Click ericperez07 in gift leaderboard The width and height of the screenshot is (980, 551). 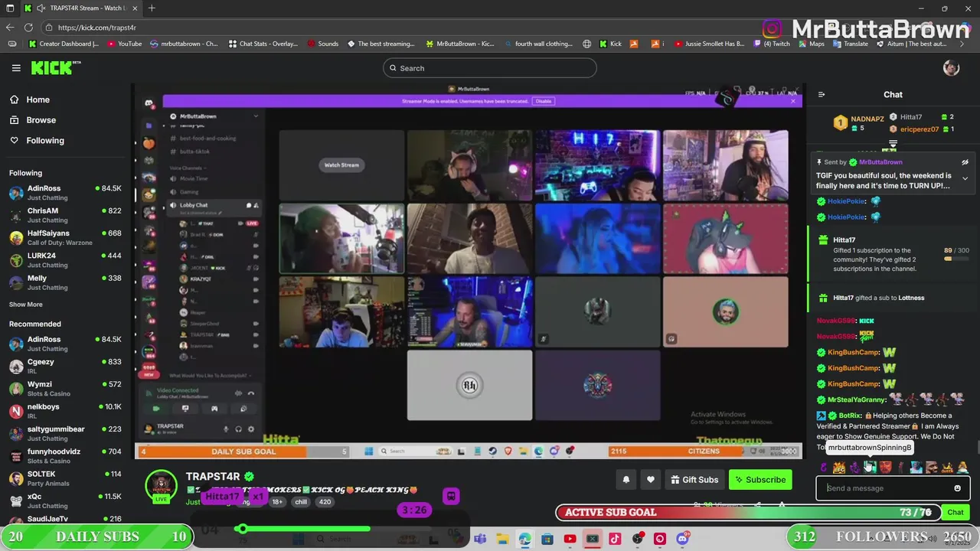click(x=920, y=129)
